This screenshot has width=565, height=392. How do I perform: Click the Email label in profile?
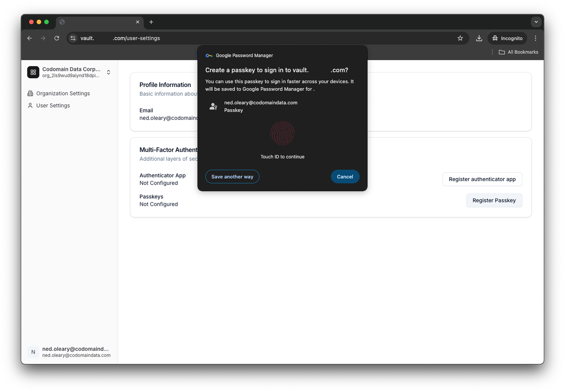coord(146,110)
